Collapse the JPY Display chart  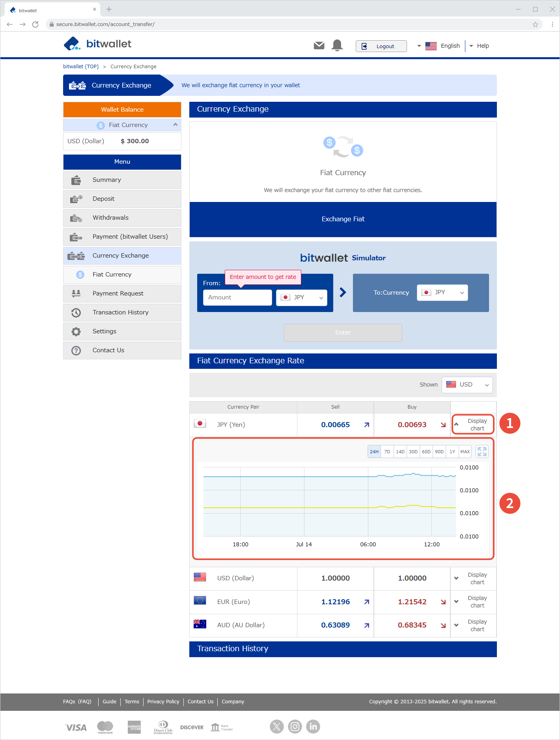pyautogui.click(x=473, y=424)
